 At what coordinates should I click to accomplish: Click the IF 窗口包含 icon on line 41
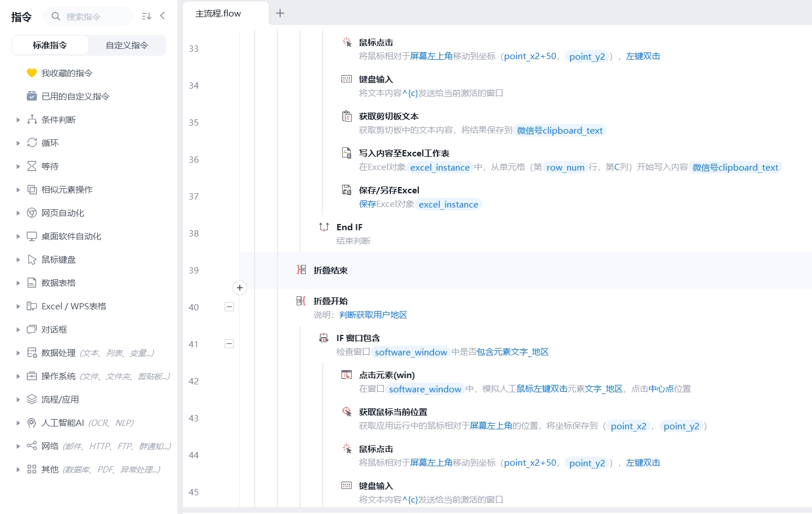[x=324, y=338]
